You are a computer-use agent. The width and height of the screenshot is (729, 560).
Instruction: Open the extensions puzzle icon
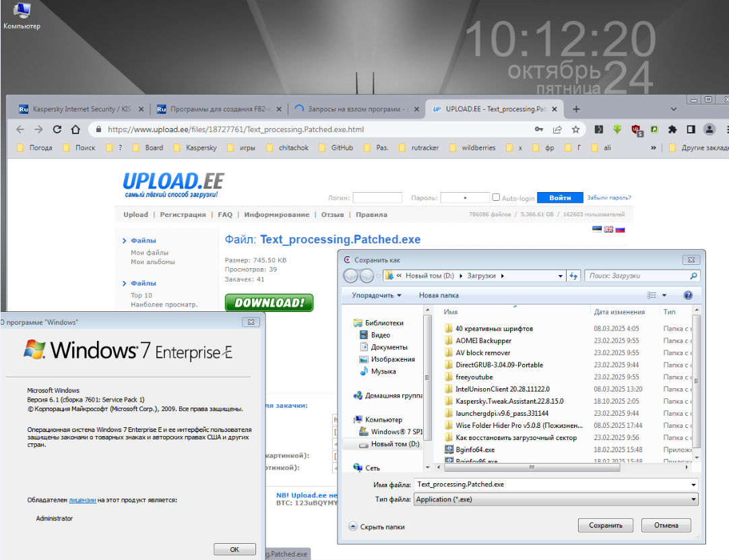pos(672,129)
